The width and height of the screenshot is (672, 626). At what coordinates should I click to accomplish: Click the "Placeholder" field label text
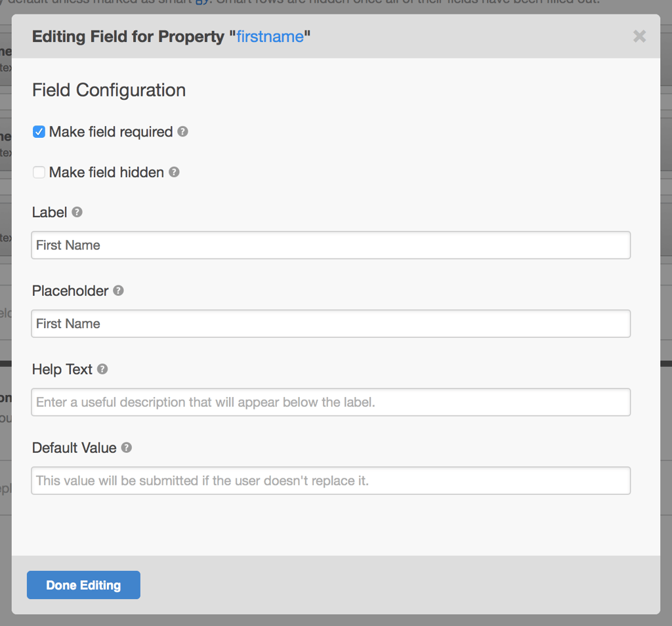click(x=70, y=291)
